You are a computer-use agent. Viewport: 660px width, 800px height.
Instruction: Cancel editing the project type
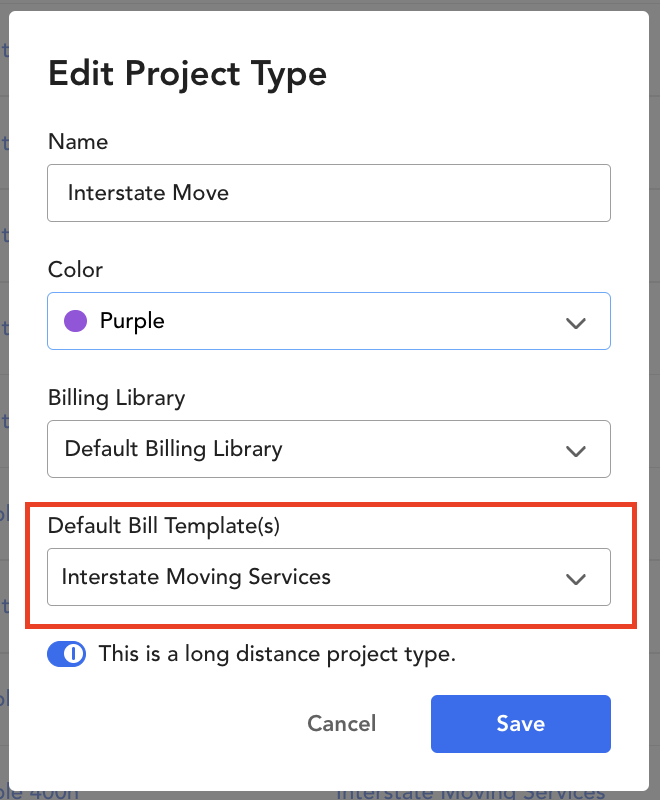(342, 723)
